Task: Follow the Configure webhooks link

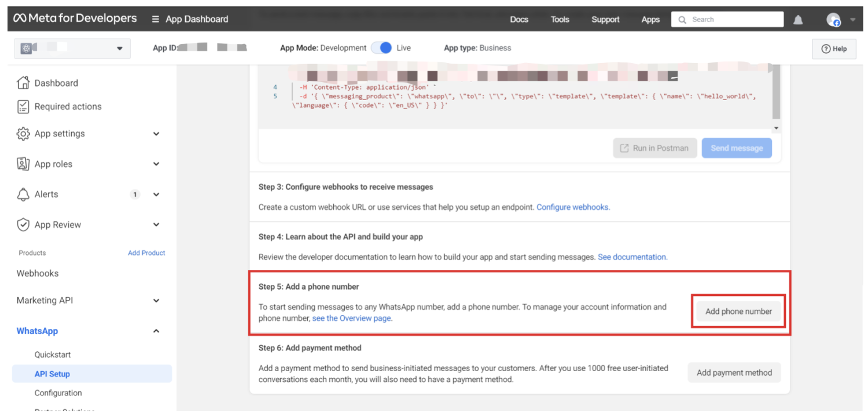Action: 573,207
